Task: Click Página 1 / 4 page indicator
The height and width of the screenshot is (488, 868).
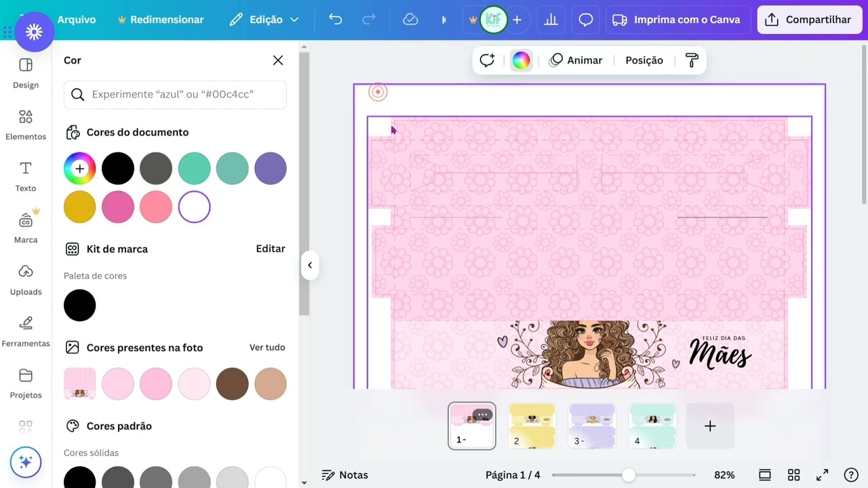Action: click(513, 475)
